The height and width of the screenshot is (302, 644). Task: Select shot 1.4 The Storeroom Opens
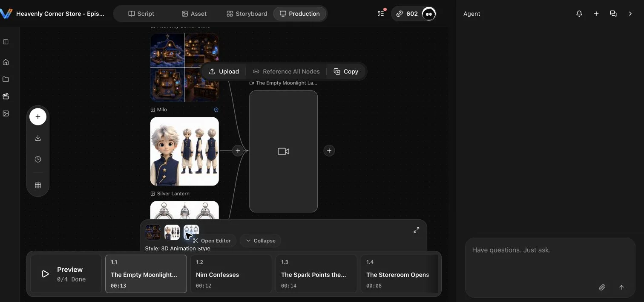coord(400,274)
